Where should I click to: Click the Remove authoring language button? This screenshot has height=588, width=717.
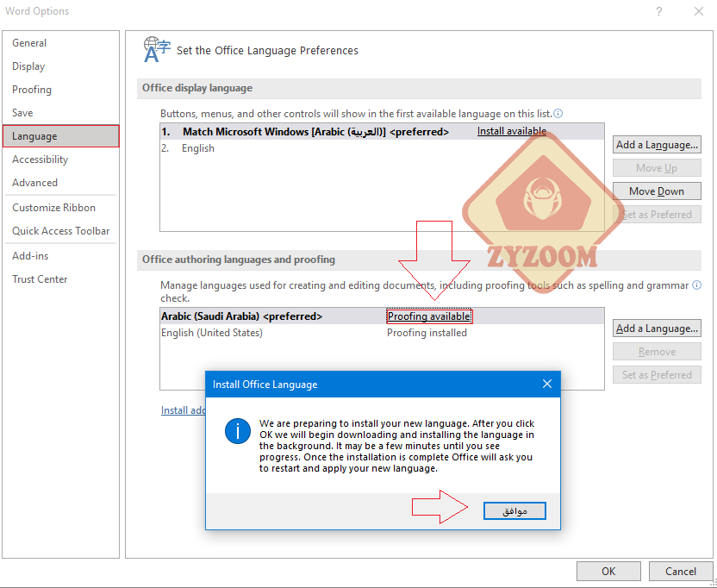coord(657,352)
